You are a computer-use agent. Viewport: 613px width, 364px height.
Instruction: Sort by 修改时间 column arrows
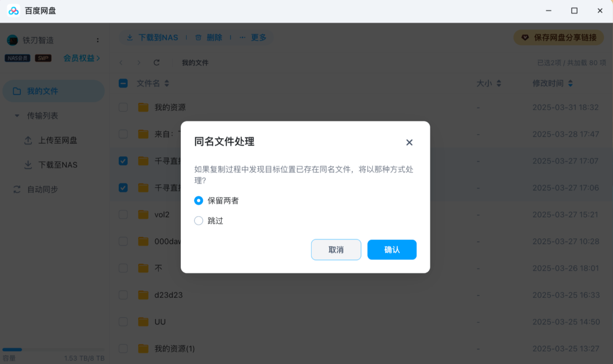[x=570, y=83]
